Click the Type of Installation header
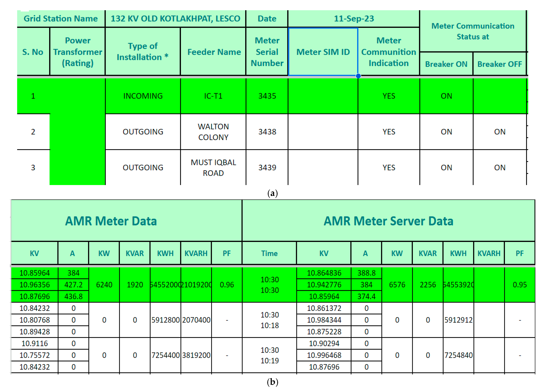 coord(143,51)
